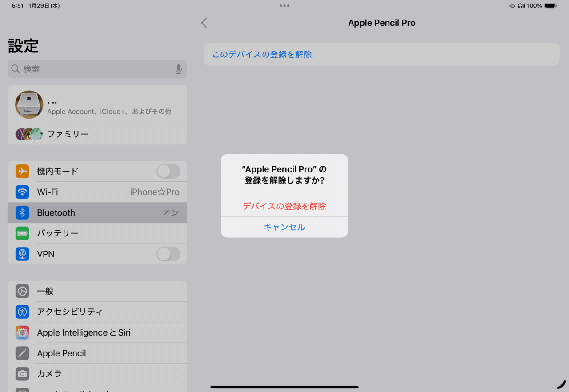Tap the Bluetooth icon in sidebar
This screenshot has height=392, width=569.
tap(22, 213)
